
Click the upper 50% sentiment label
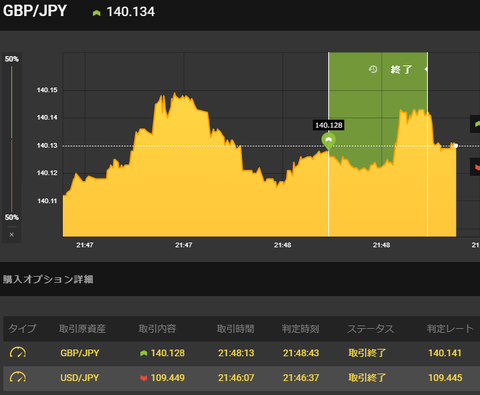click(12, 59)
